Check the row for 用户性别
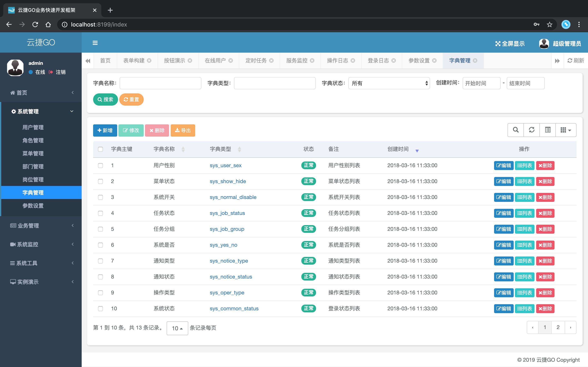588x367 pixels. (x=100, y=166)
